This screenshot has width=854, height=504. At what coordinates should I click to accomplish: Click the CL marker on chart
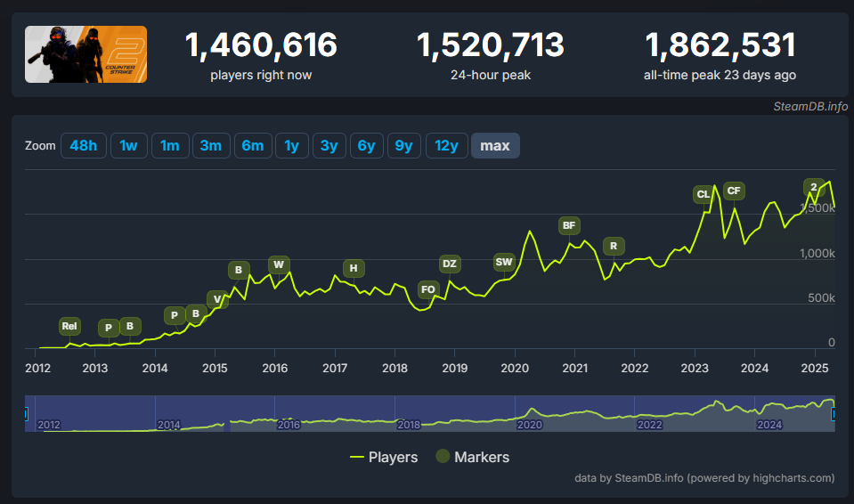[704, 194]
